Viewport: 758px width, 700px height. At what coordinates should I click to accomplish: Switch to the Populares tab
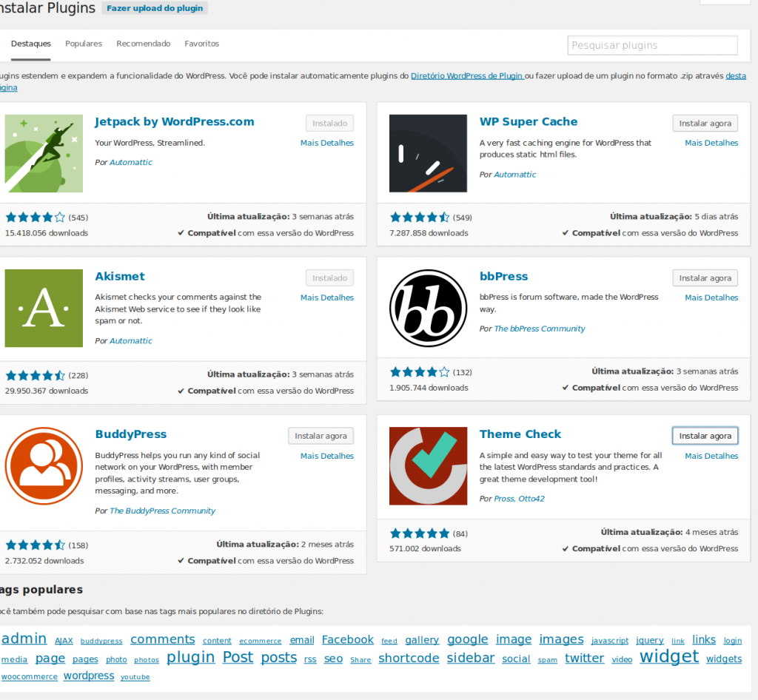(x=83, y=44)
